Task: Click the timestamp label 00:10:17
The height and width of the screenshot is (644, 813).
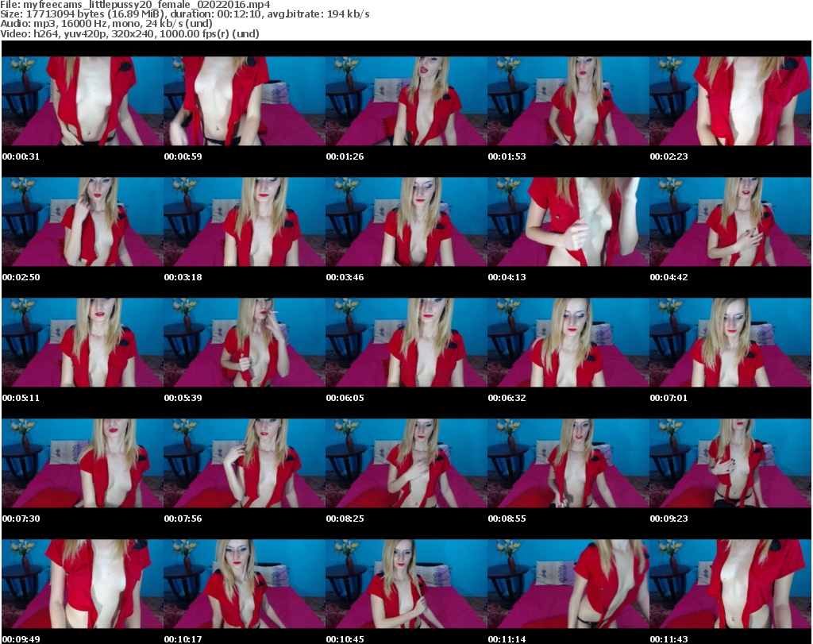Action: click(183, 639)
